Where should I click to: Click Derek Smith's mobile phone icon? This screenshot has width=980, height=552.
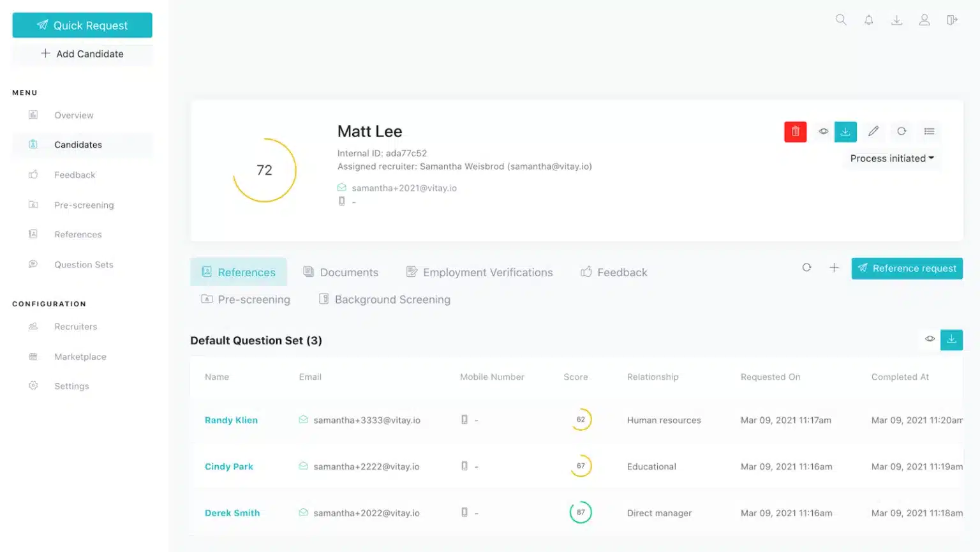click(x=464, y=512)
